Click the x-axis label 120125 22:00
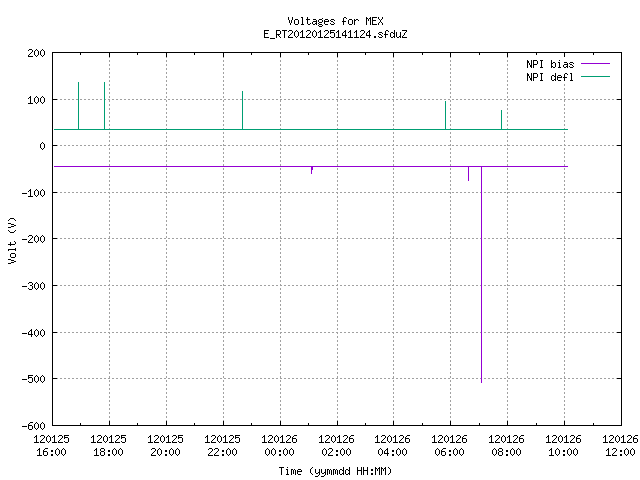Image resolution: width=640 pixels, height=480 pixels. pyautogui.click(x=222, y=446)
